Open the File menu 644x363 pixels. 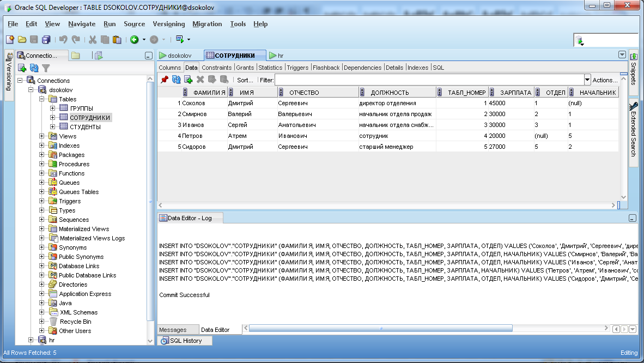[13, 24]
